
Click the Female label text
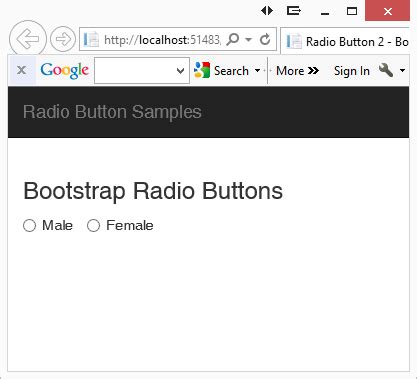coord(130,225)
